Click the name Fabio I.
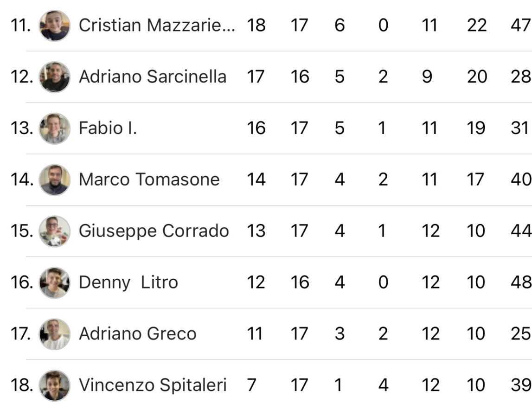The height and width of the screenshot is (410, 532). pos(108,128)
